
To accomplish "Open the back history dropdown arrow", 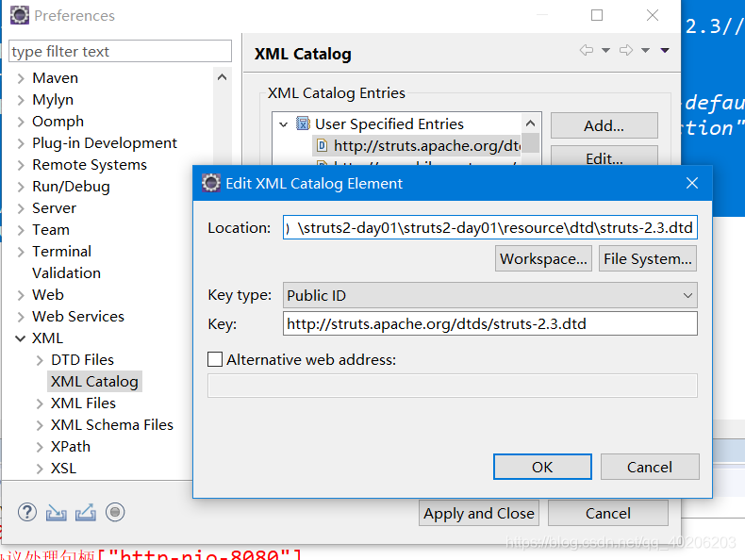I will pos(605,50).
